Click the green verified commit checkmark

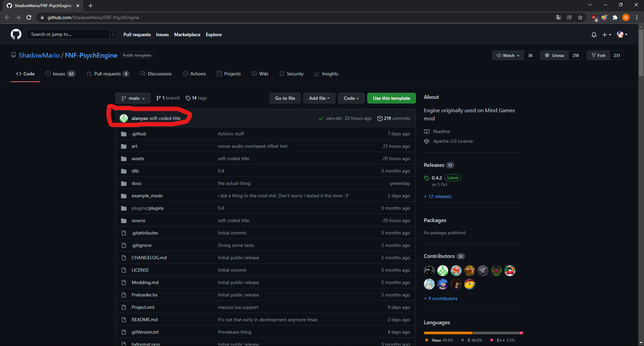coord(321,118)
